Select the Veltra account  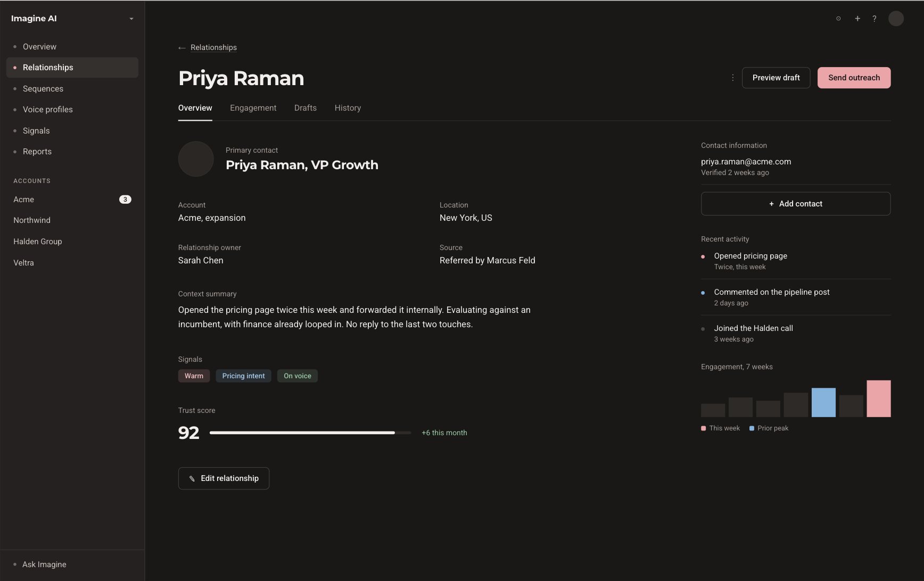click(x=72, y=263)
